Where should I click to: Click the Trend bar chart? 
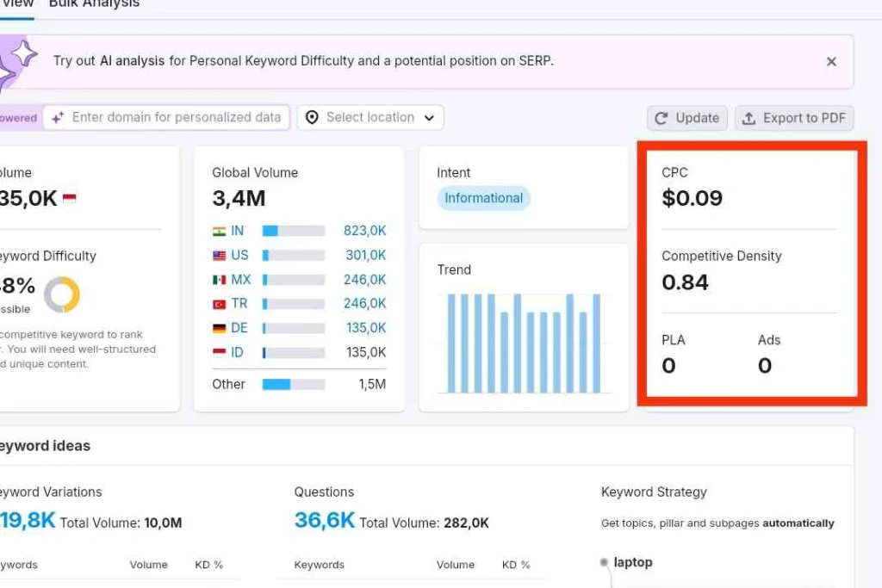tap(524, 343)
